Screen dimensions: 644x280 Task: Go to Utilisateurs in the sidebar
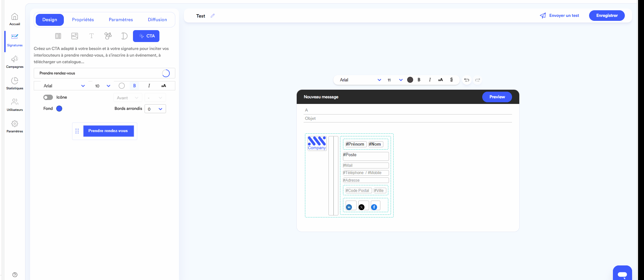(x=15, y=102)
